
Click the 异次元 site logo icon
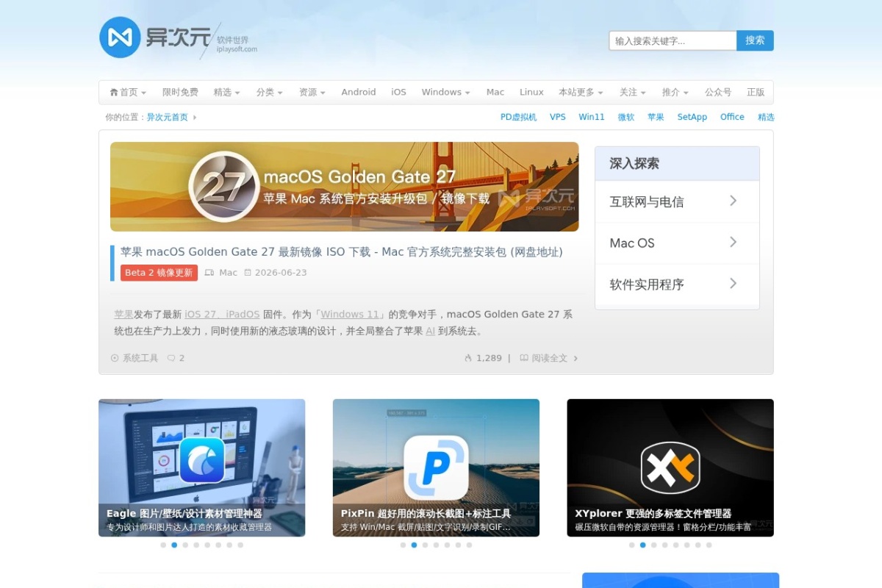[x=120, y=37]
